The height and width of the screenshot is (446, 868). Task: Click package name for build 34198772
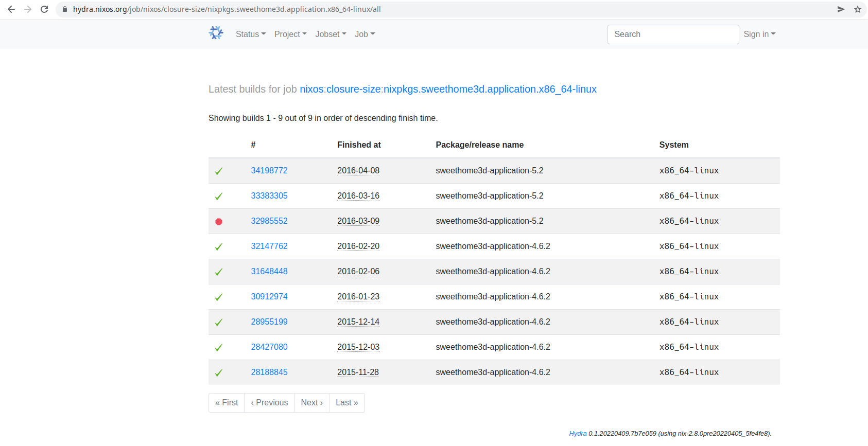pyautogui.click(x=489, y=170)
